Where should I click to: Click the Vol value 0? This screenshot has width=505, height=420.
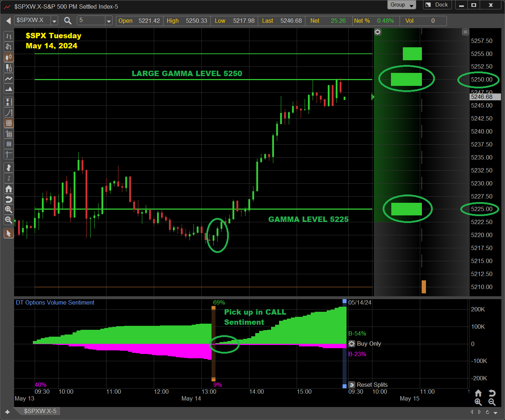433,21
